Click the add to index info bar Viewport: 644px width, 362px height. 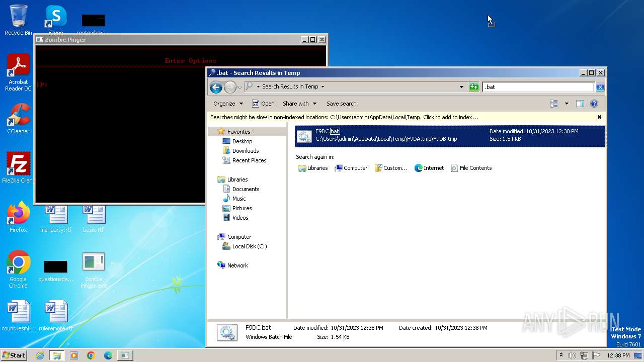[344, 117]
